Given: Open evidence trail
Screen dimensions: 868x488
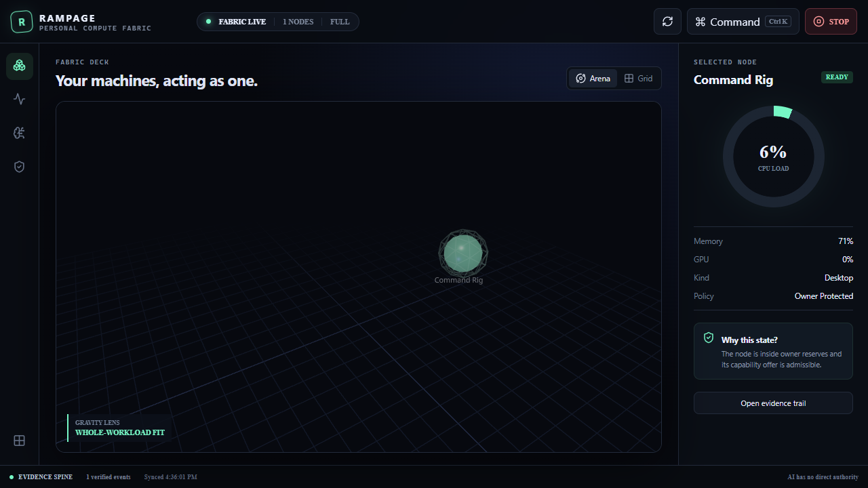Looking at the screenshot, I should point(773,403).
